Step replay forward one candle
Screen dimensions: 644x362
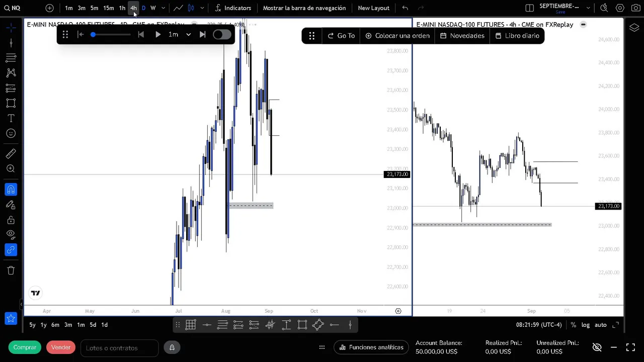(202, 35)
